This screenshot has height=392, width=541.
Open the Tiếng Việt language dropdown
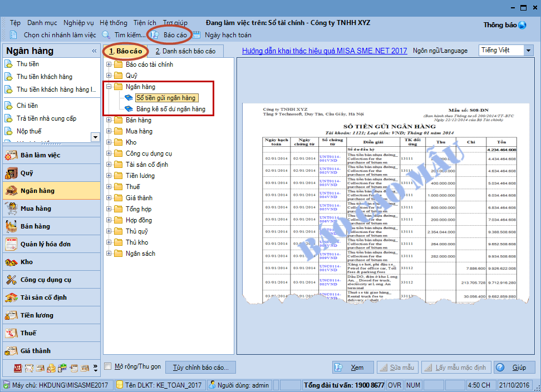[528, 51]
